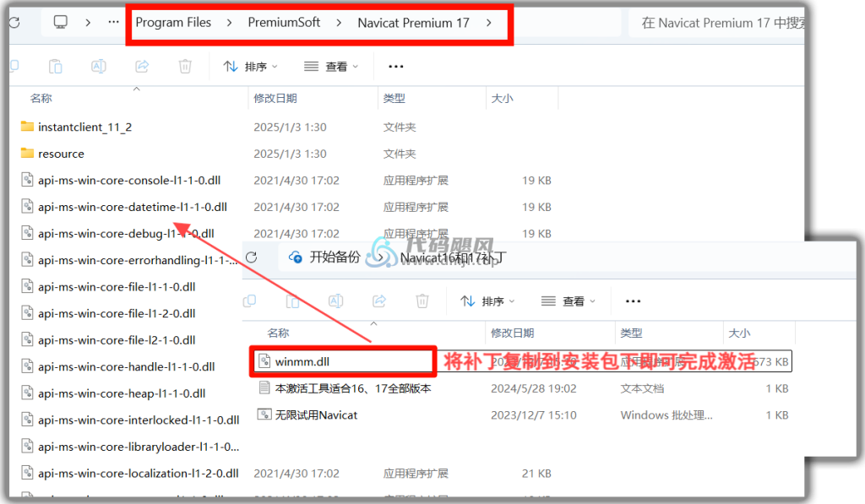Open more options ellipsis in back window toolbar
This screenshot has height=504, width=865.
point(395,66)
